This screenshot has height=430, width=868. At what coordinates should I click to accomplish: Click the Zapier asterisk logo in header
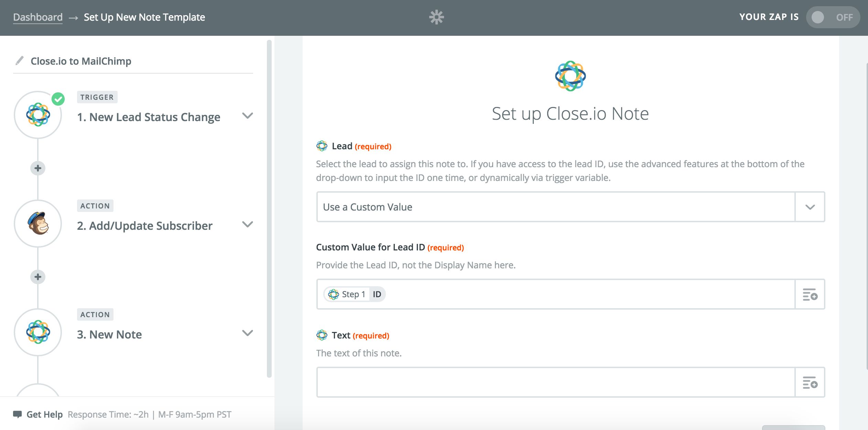tap(436, 17)
